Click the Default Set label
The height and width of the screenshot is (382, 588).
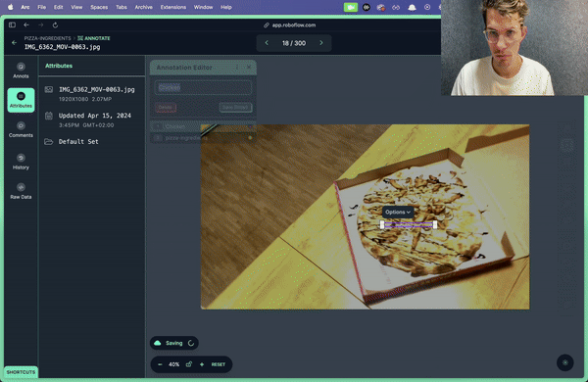78,141
